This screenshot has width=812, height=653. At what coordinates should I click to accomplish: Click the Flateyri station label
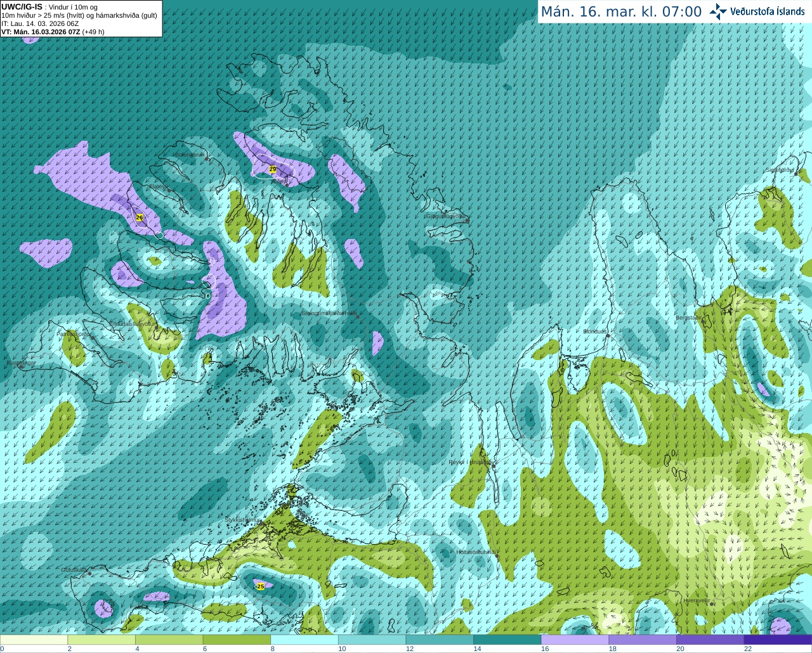point(159,186)
